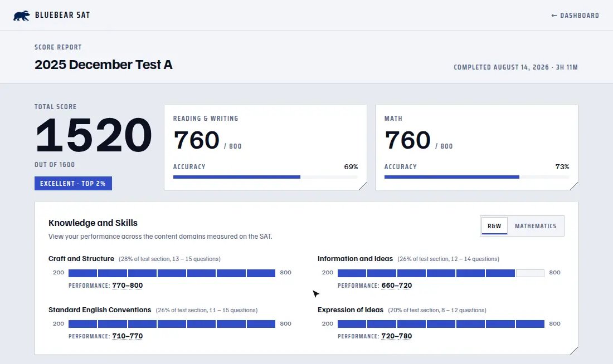The height and width of the screenshot is (364, 613).
Task: Click the 2025 December Test A title
Action: [x=104, y=65]
